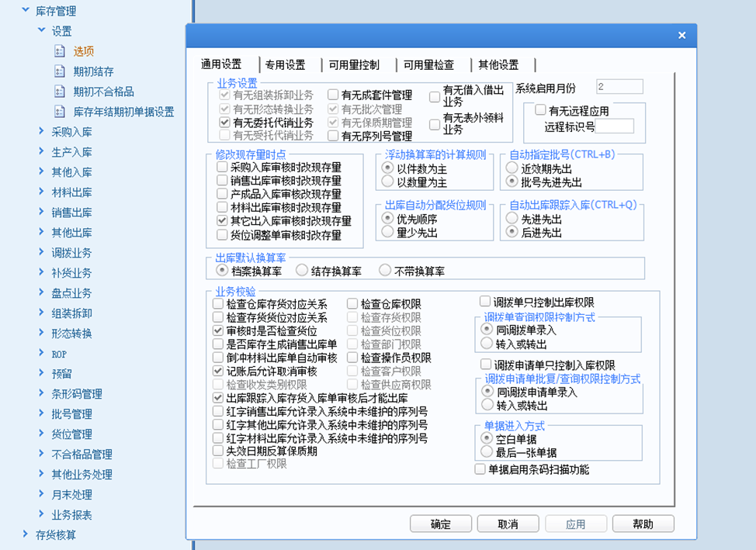Expand the 材料出库 node
Viewport: 756px width, 550px height.
[x=41, y=192]
